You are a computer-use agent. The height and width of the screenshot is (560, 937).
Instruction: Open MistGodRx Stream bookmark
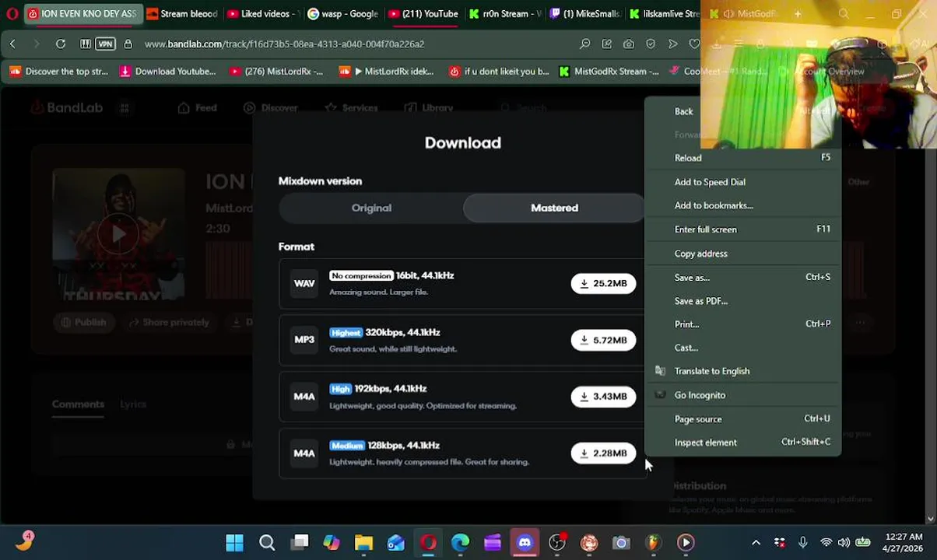(609, 72)
